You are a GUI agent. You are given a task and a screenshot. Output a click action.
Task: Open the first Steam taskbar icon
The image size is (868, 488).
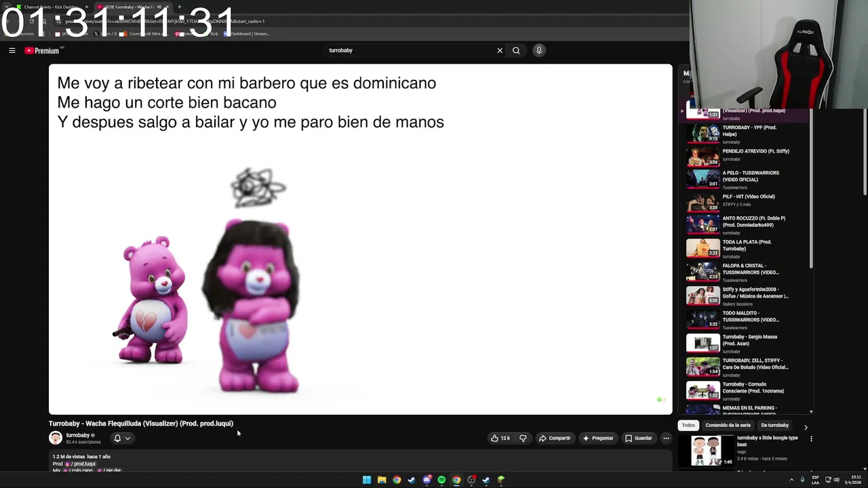coord(412,480)
